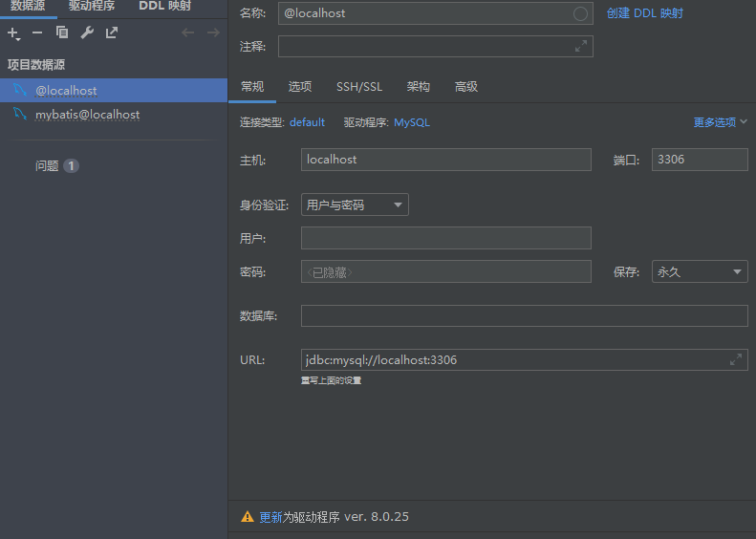756x539 pixels.
Task: Open the 常规 tab
Action: [252, 87]
